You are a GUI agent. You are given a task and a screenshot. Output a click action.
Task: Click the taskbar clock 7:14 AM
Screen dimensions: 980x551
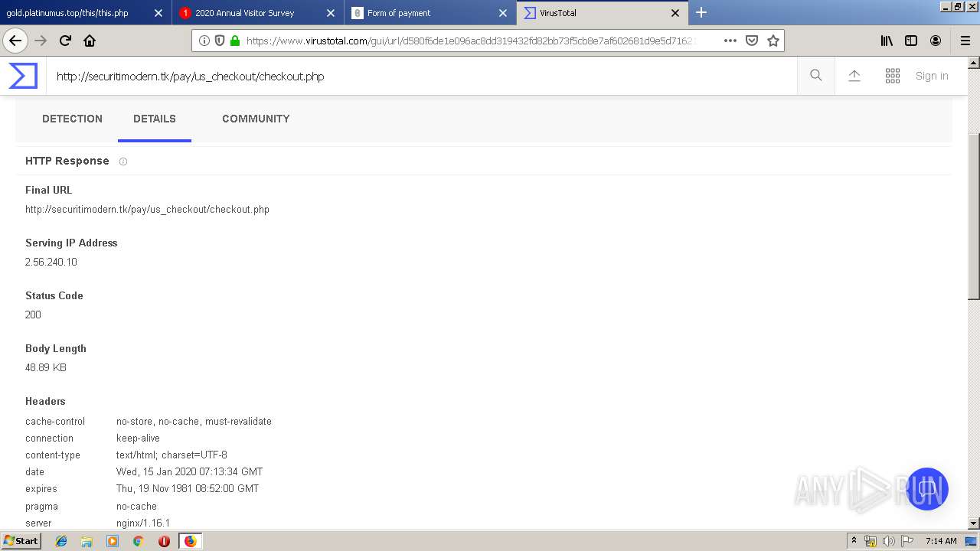tap(941, 541)
